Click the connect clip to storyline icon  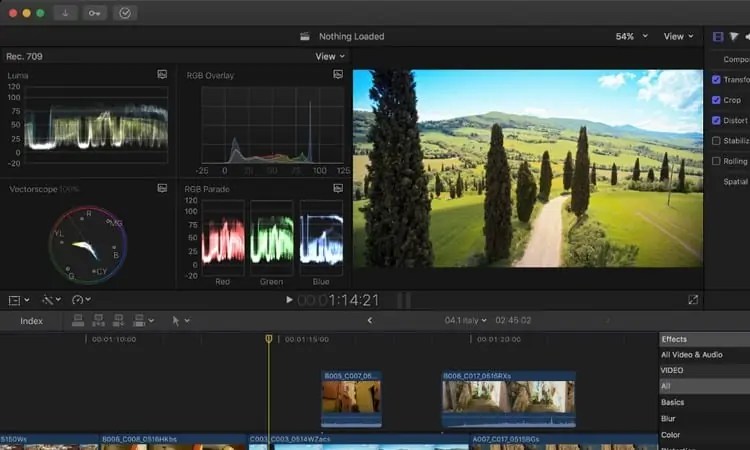tap(78, 320)
